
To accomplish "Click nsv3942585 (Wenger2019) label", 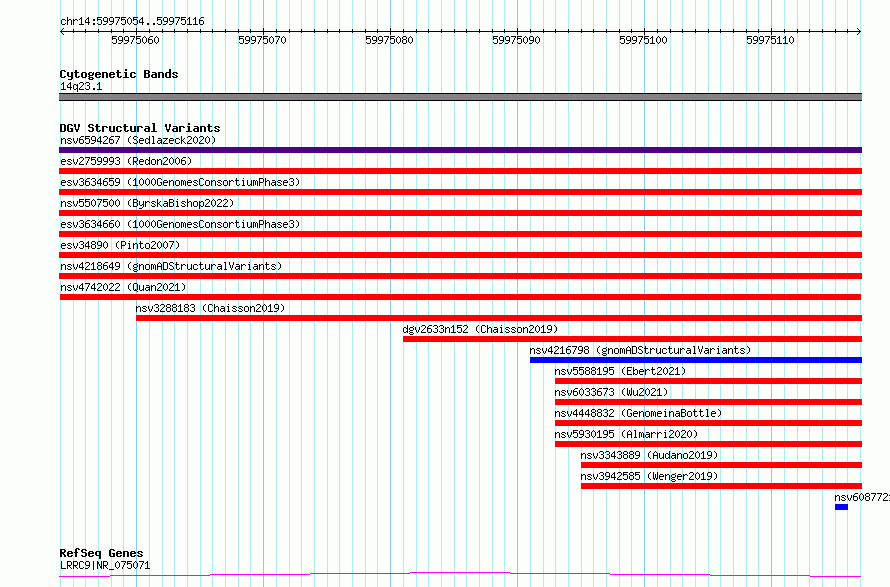I will [649, 476].
